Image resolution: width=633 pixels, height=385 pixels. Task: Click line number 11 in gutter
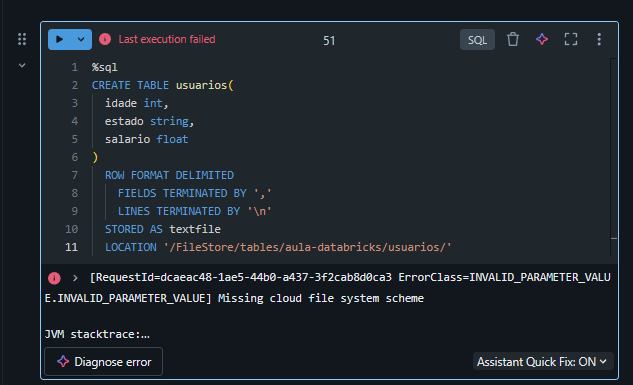(71, 247)
